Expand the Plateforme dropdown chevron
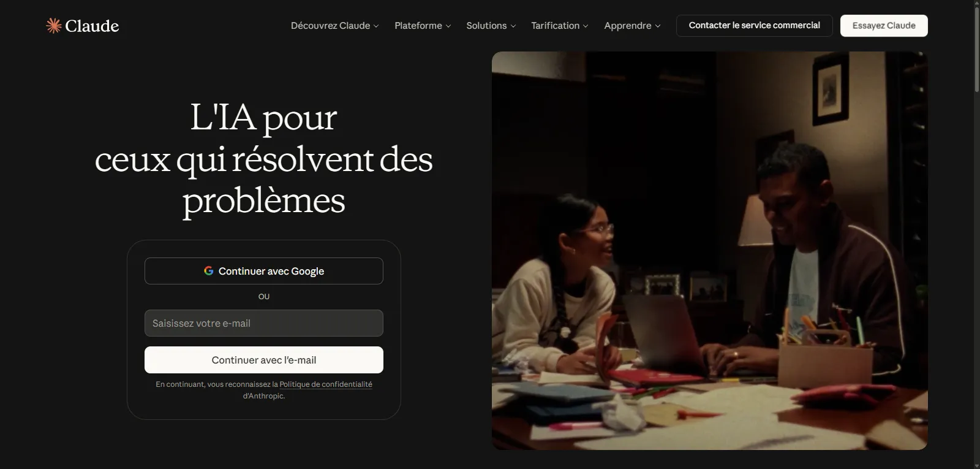 pyautogui.click(x=448, y=26)
